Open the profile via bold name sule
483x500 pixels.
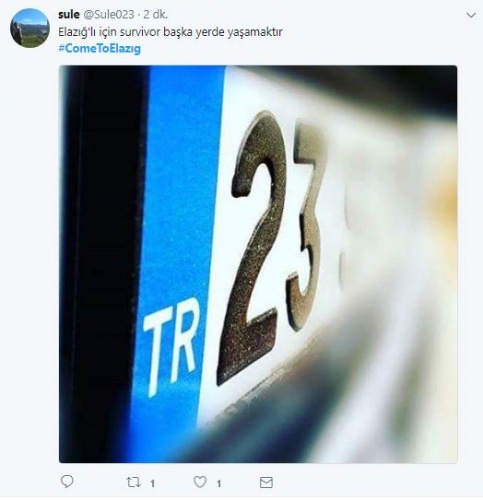(x=69, y=14)
